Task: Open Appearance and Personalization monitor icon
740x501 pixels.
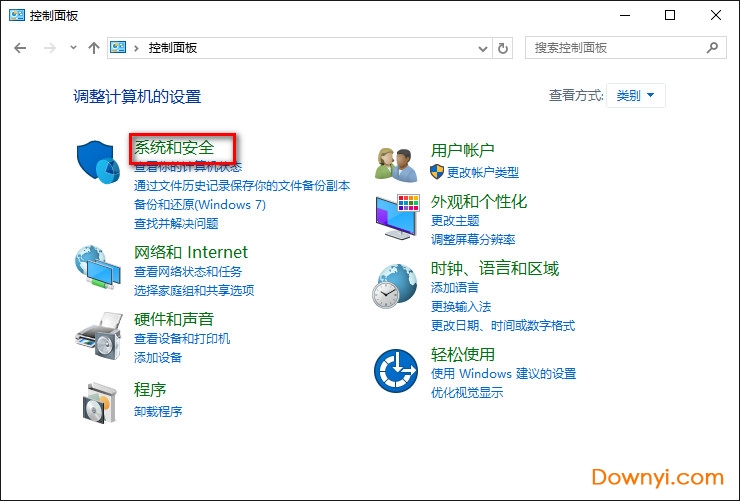Action: point(396,216)
